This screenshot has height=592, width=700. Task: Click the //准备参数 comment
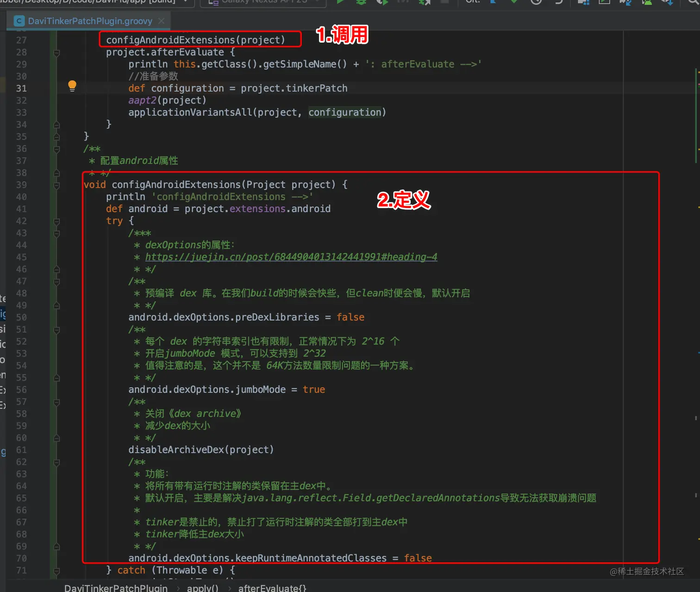153,76
